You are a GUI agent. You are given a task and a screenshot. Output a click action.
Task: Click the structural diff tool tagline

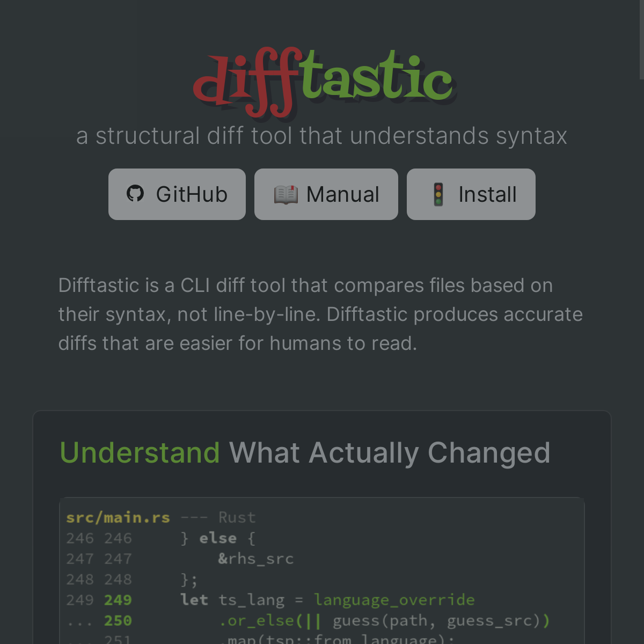[321, 136]
